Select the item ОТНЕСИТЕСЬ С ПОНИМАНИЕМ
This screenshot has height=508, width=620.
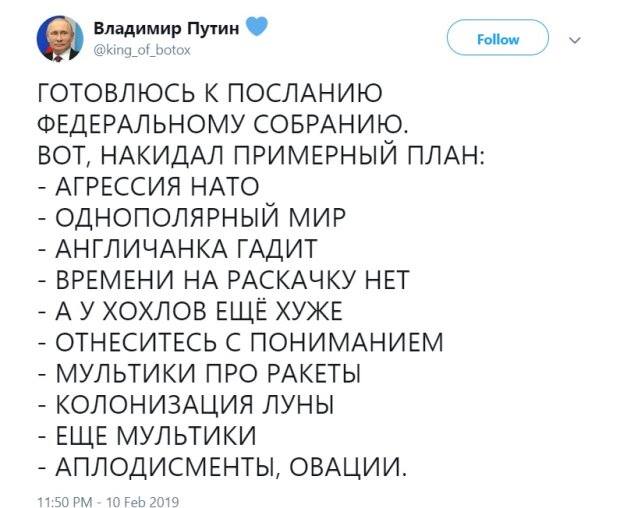(241, 342)
